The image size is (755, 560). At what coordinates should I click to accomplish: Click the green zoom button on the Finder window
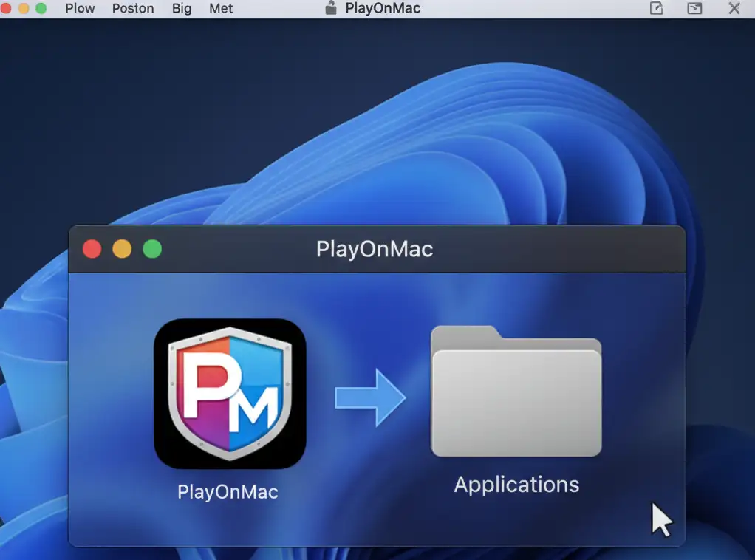(x=152, y=249)
